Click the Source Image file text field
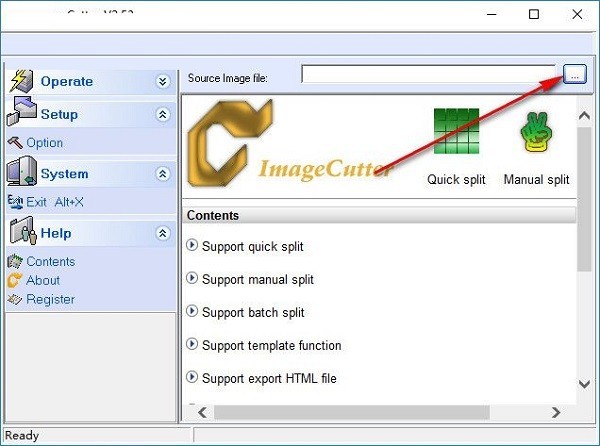Image resolution: width=600 pixels, height=446 pixels. click(428, 74)
